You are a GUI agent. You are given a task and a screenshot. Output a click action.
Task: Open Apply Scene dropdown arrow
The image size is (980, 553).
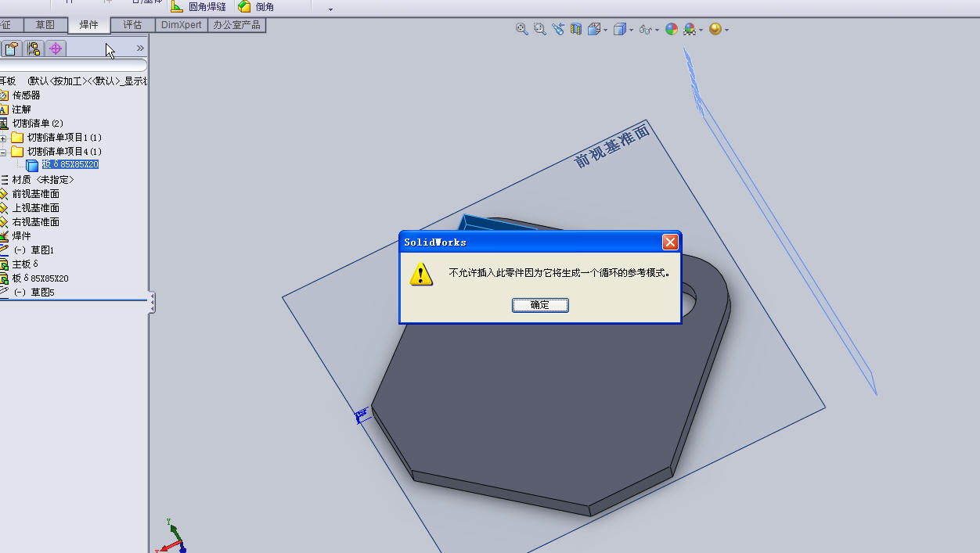tap(701, 31)
